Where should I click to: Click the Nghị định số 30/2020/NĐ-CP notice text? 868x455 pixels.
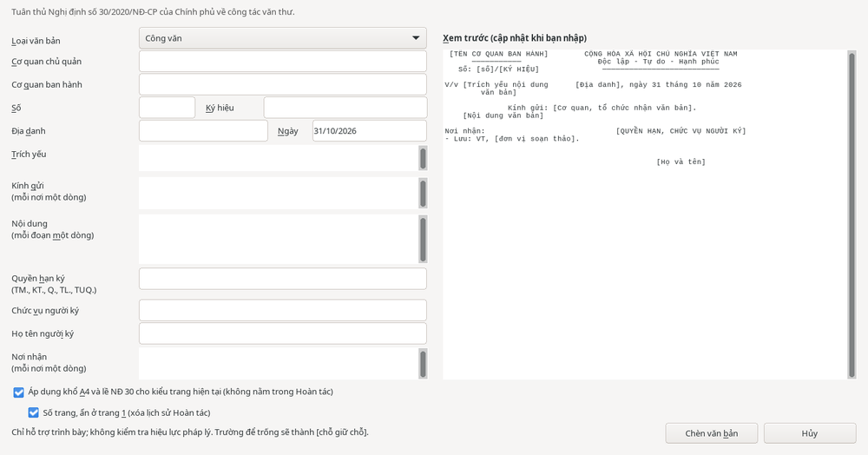[x=154, y=11]
